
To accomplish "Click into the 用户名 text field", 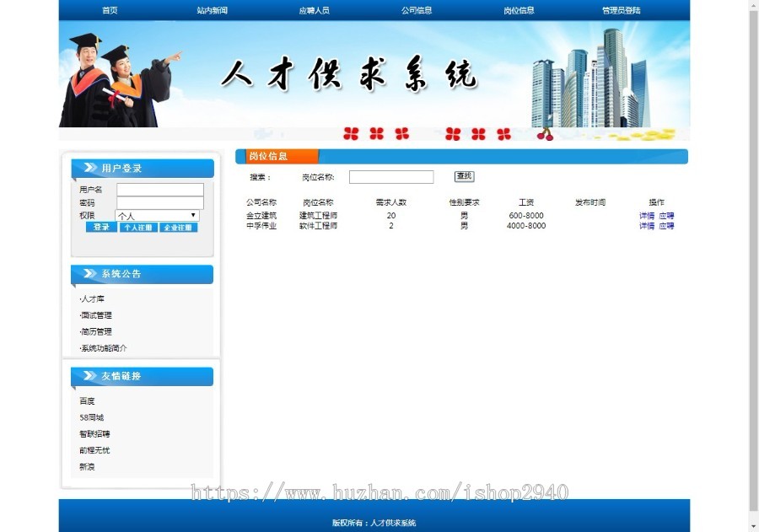I will (x=160, y=190).
